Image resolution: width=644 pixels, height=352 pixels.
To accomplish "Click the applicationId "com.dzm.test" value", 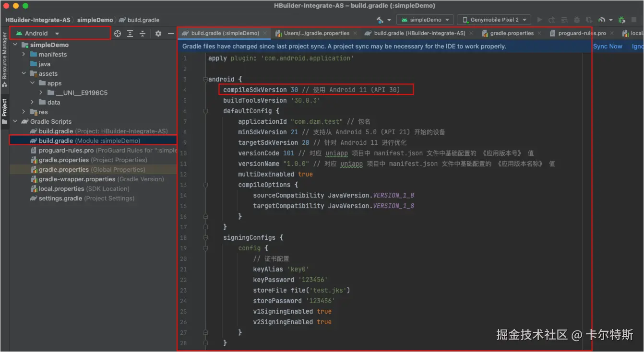I will (x=316, y=121).
